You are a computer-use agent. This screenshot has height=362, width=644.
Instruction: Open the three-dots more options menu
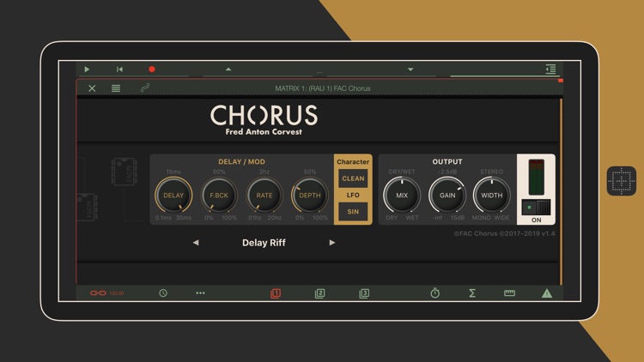tap(200, 293)
